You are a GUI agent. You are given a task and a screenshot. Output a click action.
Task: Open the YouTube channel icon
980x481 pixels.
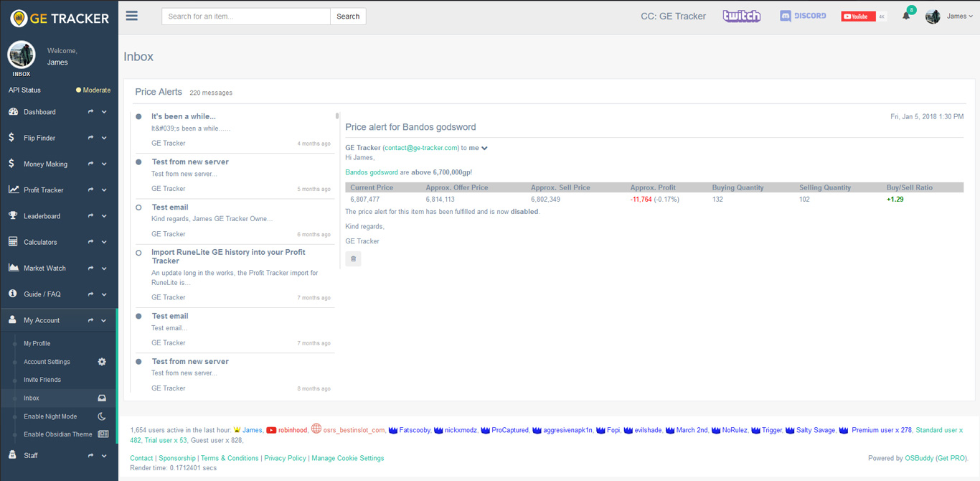pyautogui.click(x=858, y=16)
